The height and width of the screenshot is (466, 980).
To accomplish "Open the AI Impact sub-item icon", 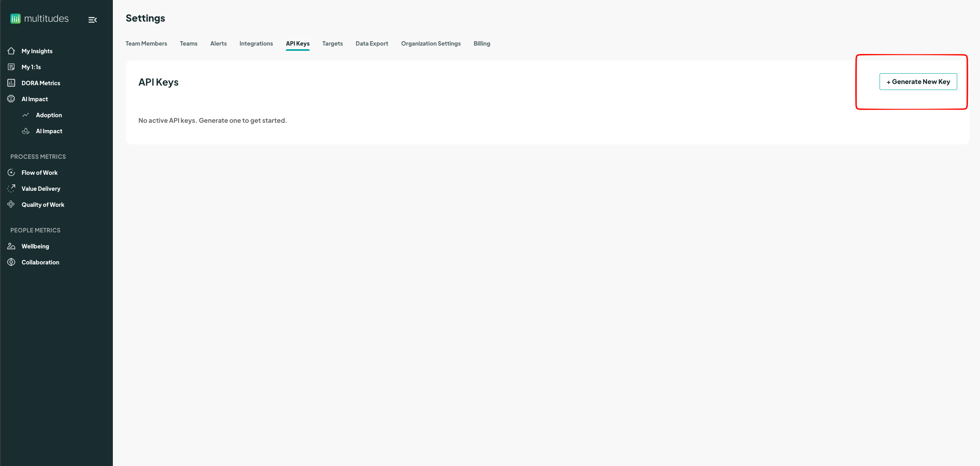I will pyautogui.click(x=26, y=131).
